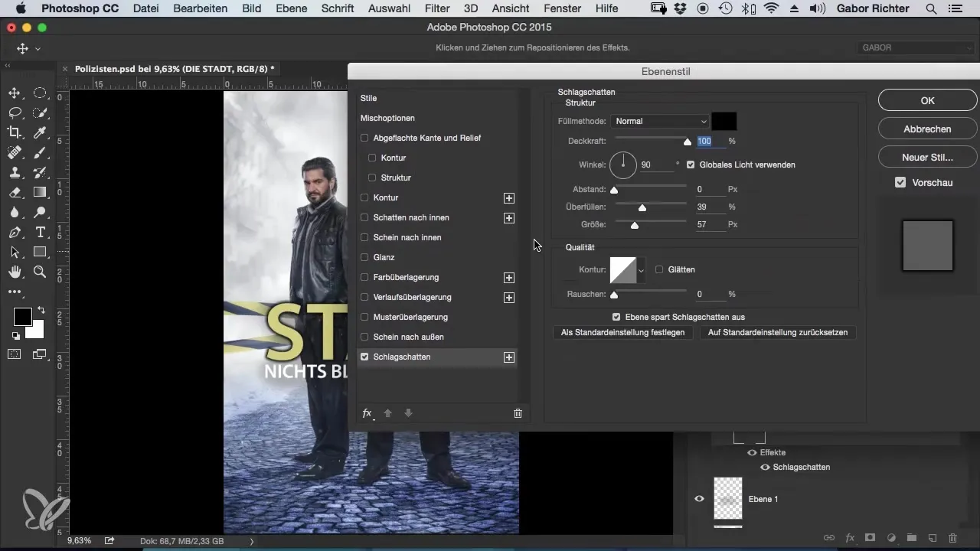The width and height of the screenshot is (980, 551).
Task: Enable Abgeflachte Kante und Relief checkbox
Action: (364, 139)
